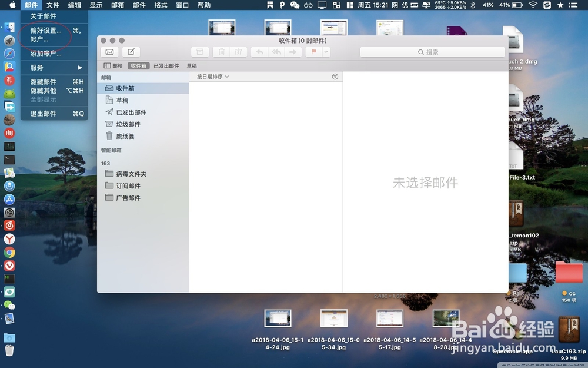Open the 文件 menu in the menu bar
The image size is (588, 368).
(53, 5)
